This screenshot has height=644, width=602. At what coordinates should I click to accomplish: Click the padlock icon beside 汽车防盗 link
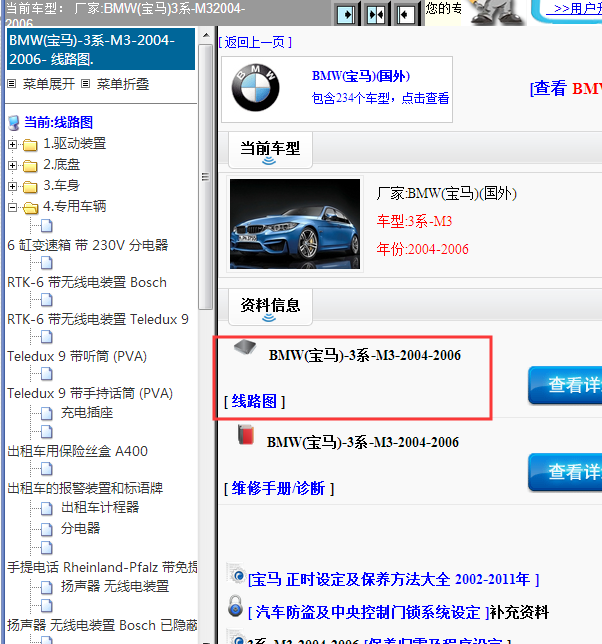click(x=235, y=606)
